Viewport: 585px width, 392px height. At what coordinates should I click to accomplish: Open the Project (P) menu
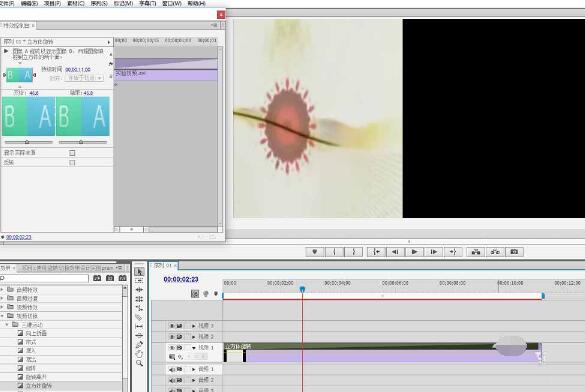click(52, 3)
